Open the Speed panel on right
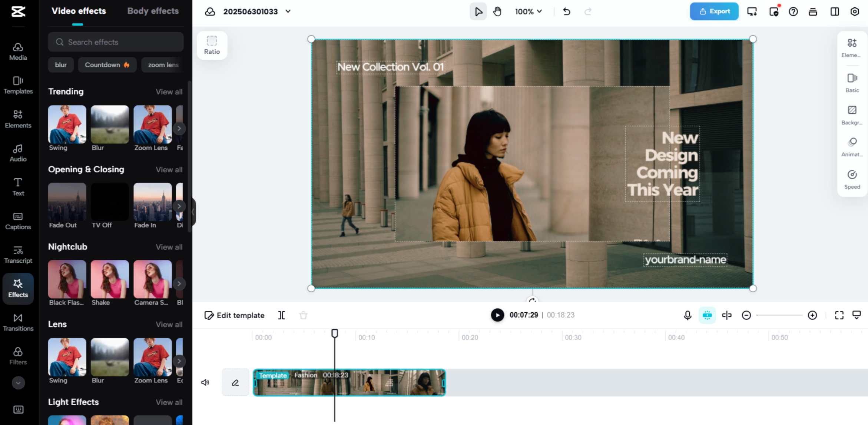This screenshot has height=425, width=868. click(x=852, y=179)
